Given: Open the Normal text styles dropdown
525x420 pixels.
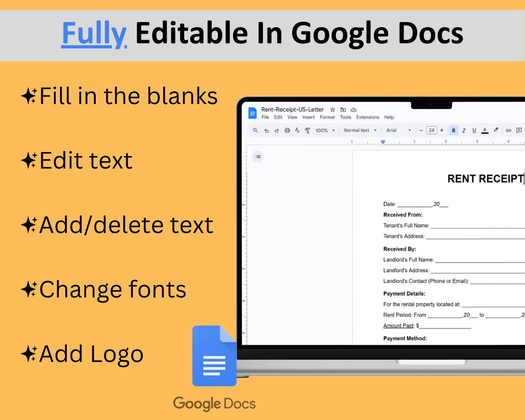Looking at the screenshot, I should (360, 130).
